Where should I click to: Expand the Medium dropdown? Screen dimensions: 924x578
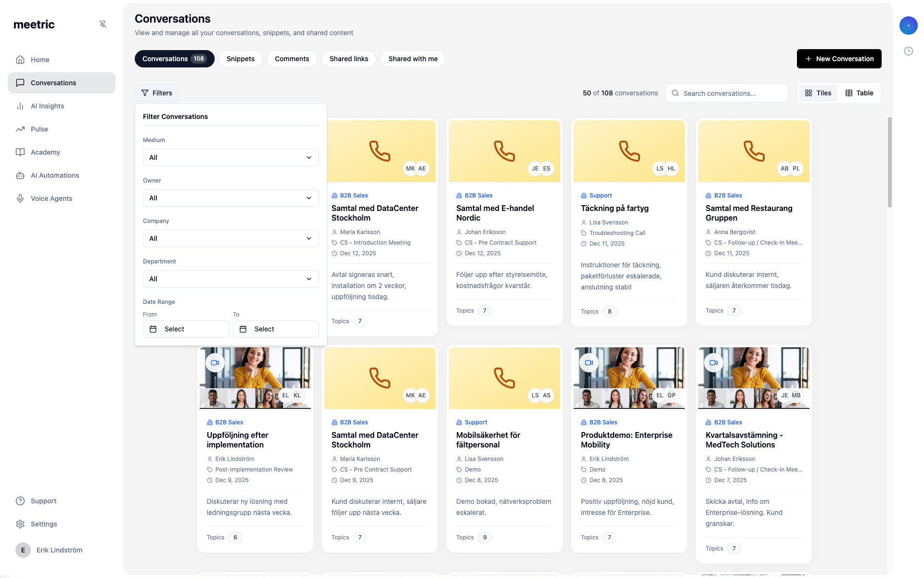pos(231,158)
